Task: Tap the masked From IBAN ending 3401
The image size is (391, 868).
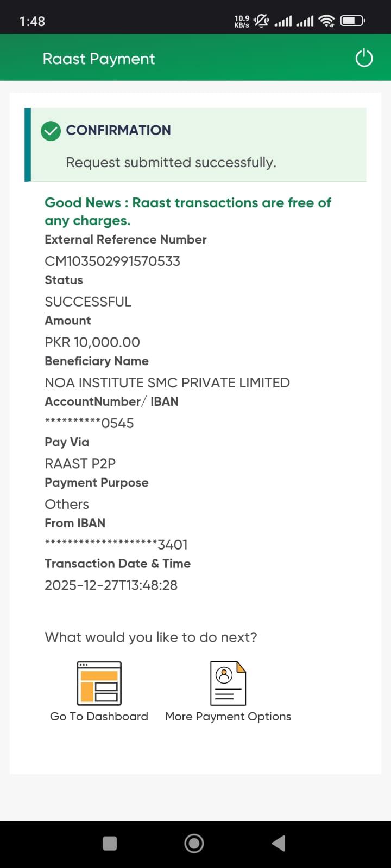Action: 116,545
